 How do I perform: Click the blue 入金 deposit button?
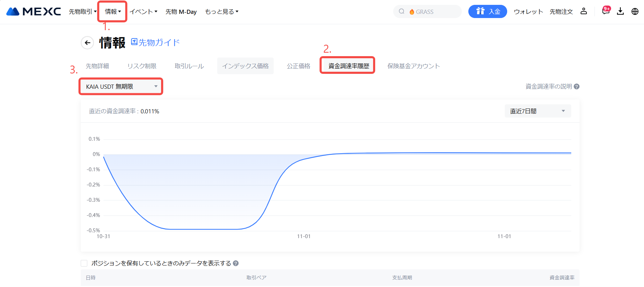click(487, 11)
